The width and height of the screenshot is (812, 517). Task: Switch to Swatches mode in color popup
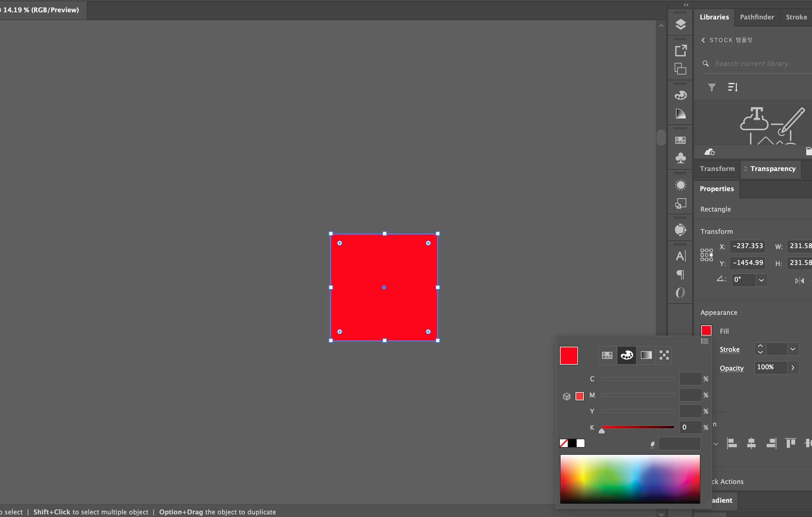[607, 355]
